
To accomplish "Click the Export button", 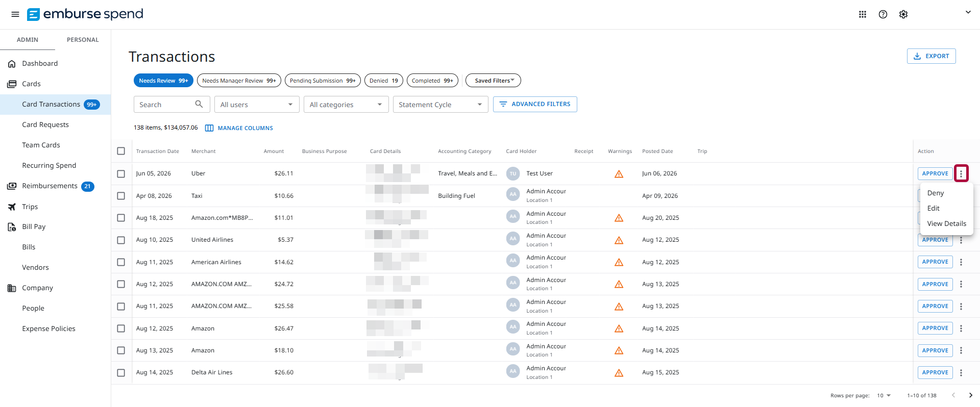I will pos(931,56).
